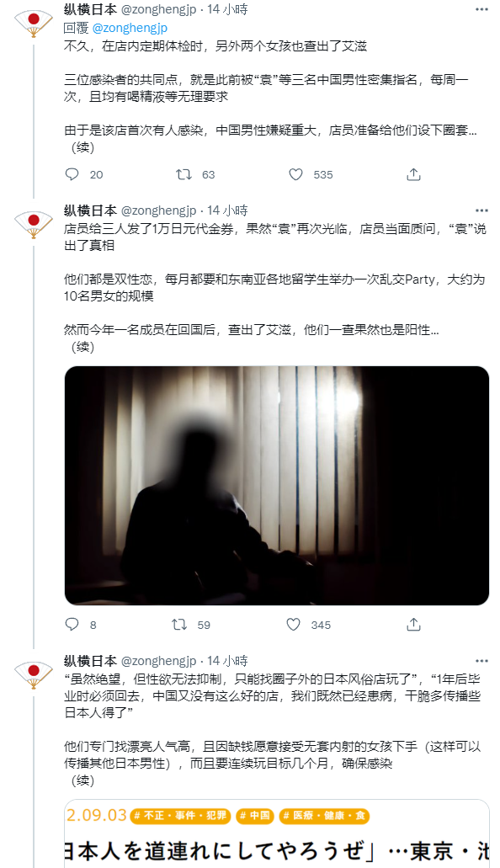
Task: Open more options menu on first tweet
Action: pos(481,9)
